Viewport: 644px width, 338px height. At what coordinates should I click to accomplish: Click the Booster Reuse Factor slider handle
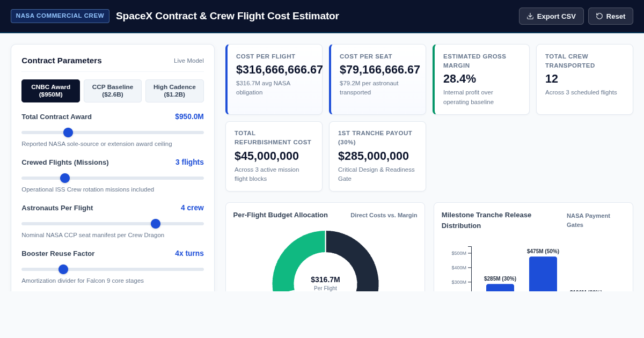coord(63,269)
